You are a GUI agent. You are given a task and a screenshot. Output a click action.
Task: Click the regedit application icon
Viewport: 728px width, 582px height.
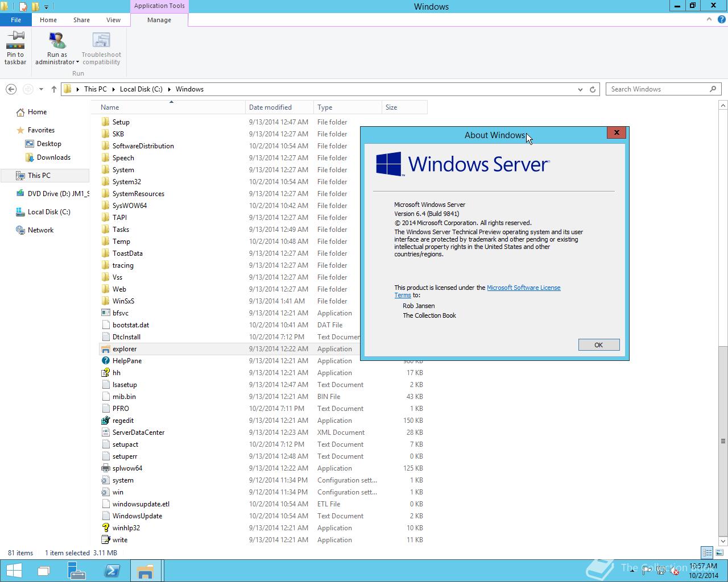(105, 421)
